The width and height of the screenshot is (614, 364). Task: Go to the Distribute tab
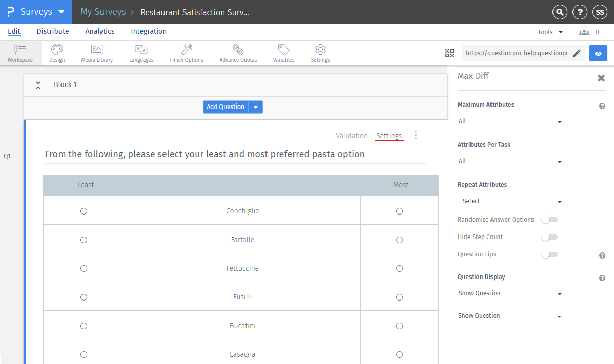coord(53,31)
